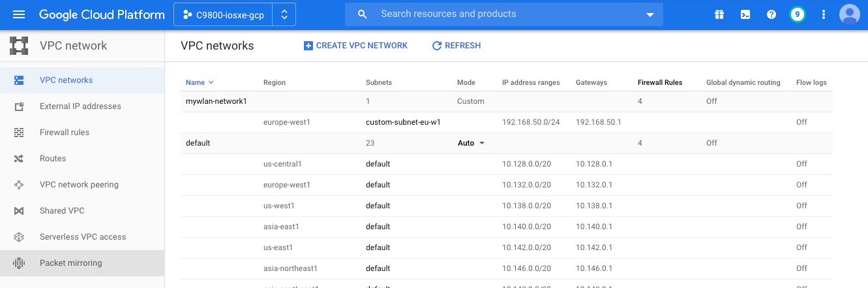
Task: Click the Packet mirroring sidebar icon
Action: point(19,263)
